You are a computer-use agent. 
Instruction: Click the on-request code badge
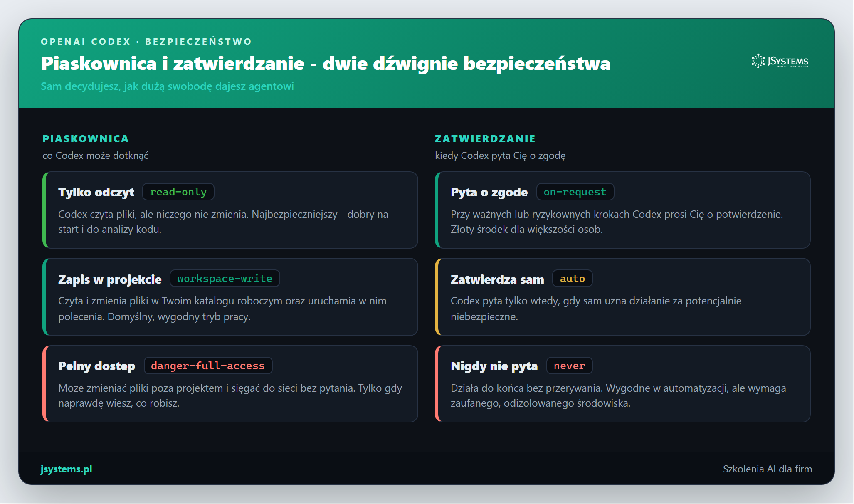tap(575, 192)
